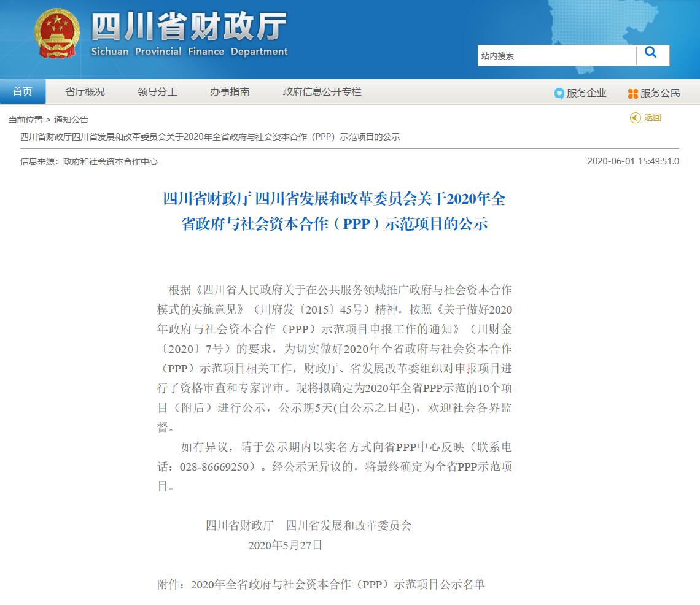Viewport: 700px width, 605px height.
Task: Click the 服务企业 heart icon
Action: (x=559, y=93)
